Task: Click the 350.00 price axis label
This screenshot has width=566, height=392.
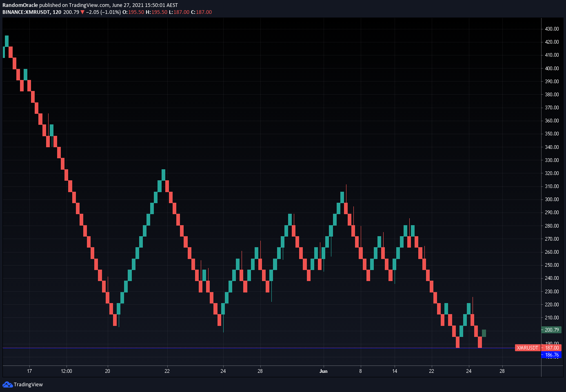Action: tap(552, 134)
